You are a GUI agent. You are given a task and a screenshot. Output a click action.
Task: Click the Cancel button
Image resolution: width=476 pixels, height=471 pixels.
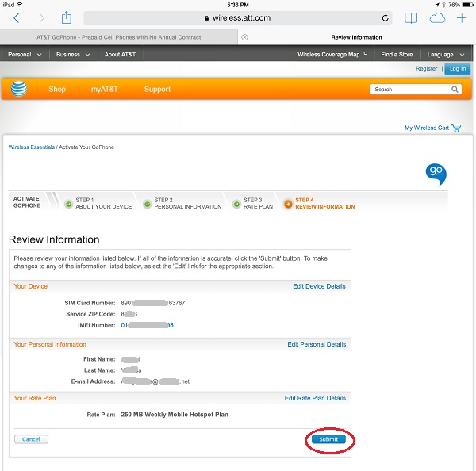click(31, 439)
